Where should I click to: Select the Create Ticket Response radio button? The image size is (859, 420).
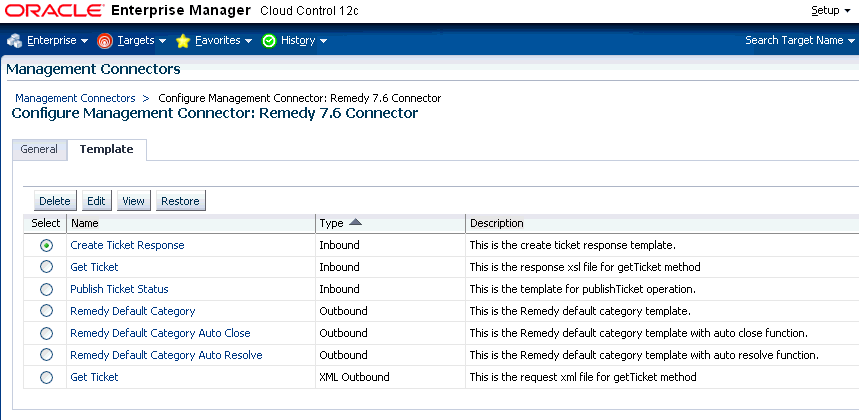47,245
